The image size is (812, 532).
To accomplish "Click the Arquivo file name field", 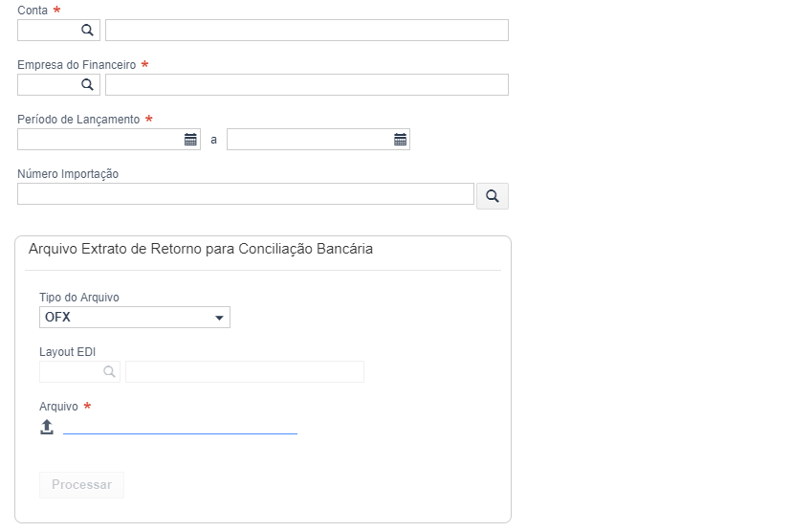I will [x=180, y=427].
